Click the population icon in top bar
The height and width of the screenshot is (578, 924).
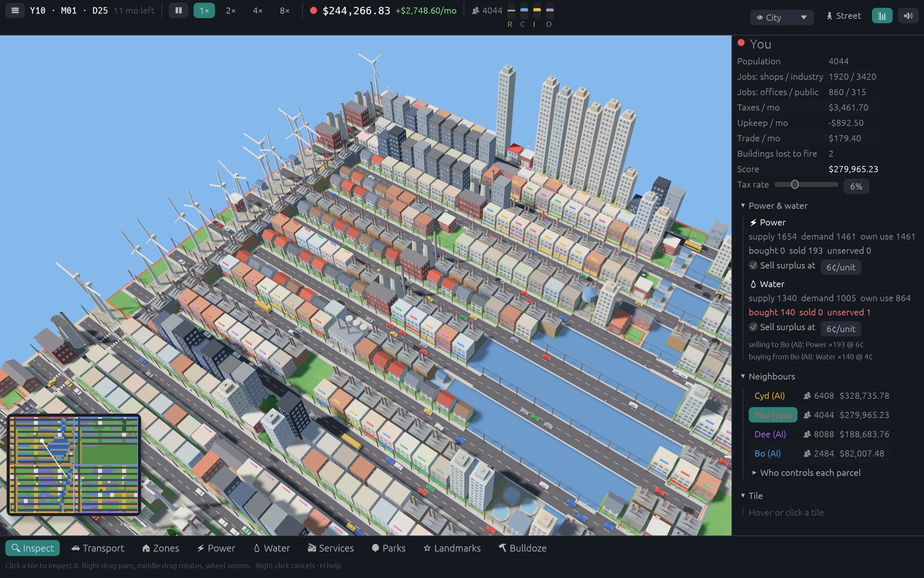click(x=475, y=10)
